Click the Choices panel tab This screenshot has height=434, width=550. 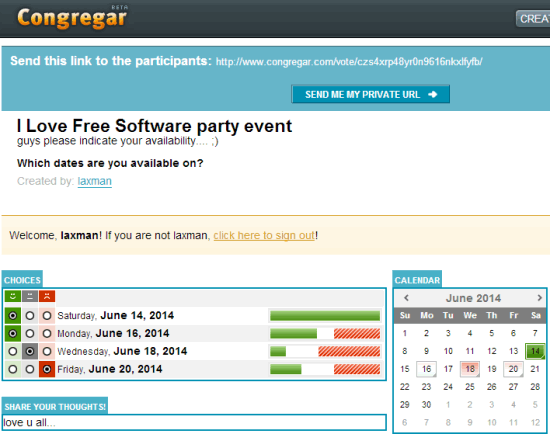click(x=22, y=280)
